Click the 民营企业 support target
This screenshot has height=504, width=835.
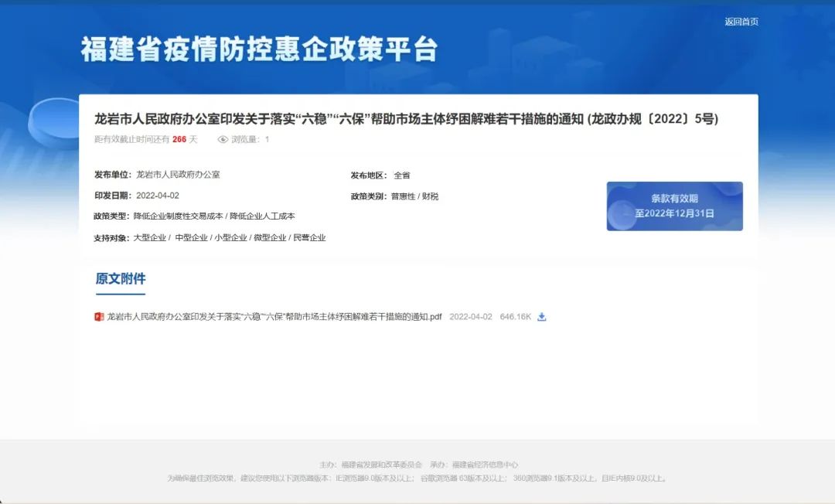tap(309, 238)
